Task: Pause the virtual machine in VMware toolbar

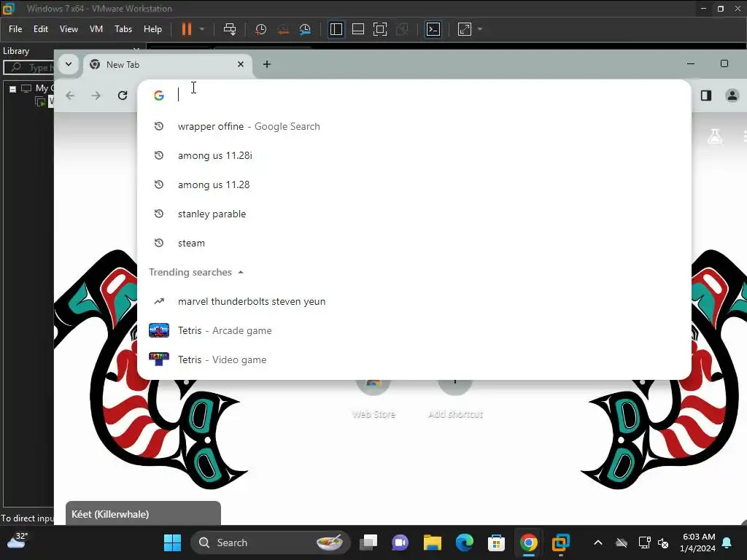Action: [x=186, y=29]
